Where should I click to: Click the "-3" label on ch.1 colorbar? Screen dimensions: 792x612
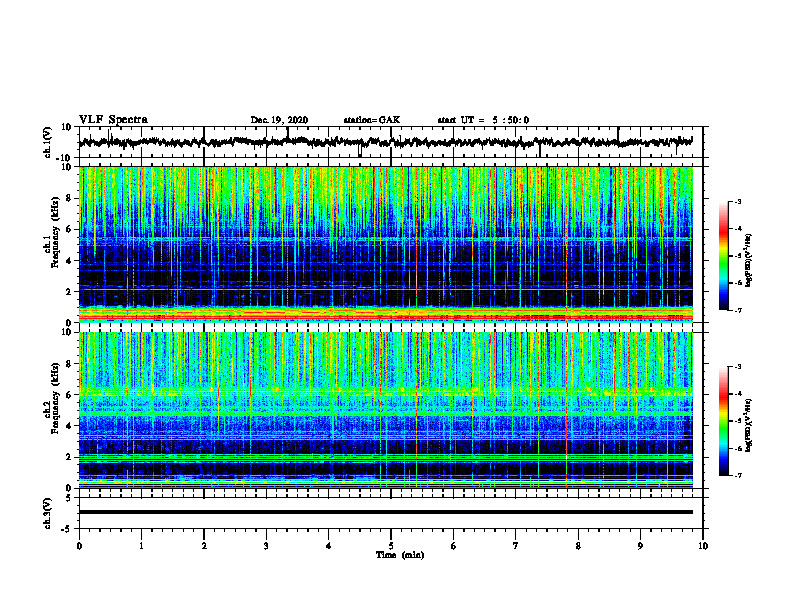[738, 202]
